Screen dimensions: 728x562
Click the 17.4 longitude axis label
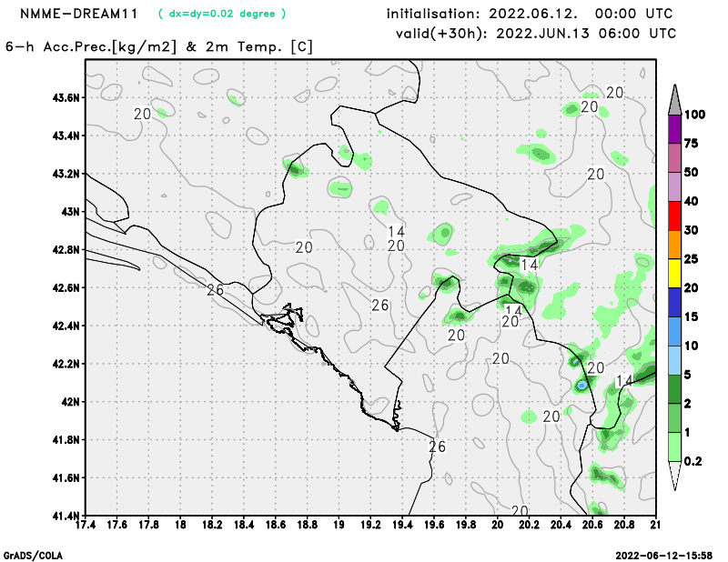click(x=86, y=525)
